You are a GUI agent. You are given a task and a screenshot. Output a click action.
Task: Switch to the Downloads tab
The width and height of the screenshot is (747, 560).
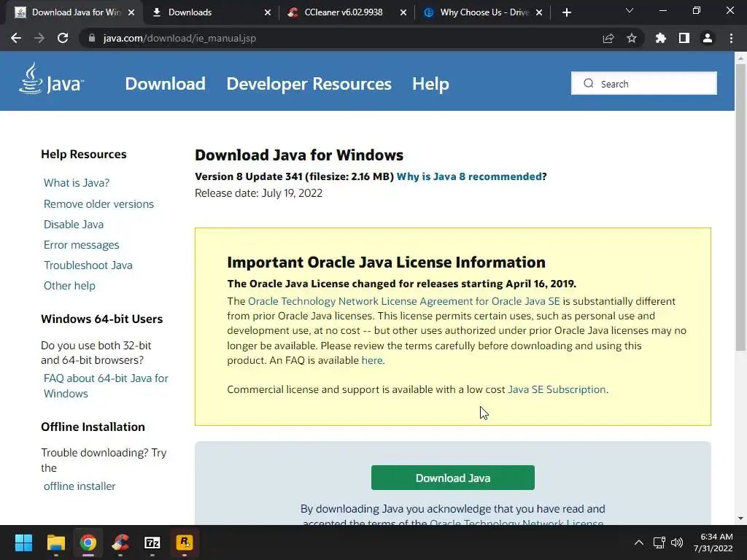211,12
